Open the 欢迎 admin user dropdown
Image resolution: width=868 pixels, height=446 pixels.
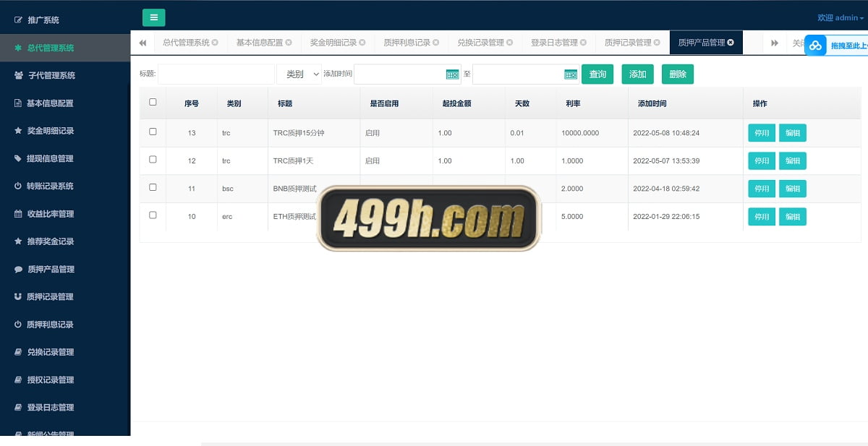841,18
